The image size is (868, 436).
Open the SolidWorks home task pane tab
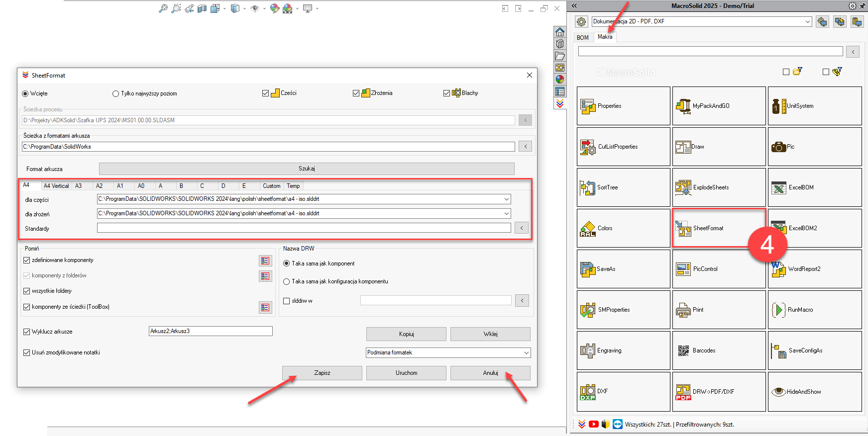pyautogui.click(x=560, y=32)
